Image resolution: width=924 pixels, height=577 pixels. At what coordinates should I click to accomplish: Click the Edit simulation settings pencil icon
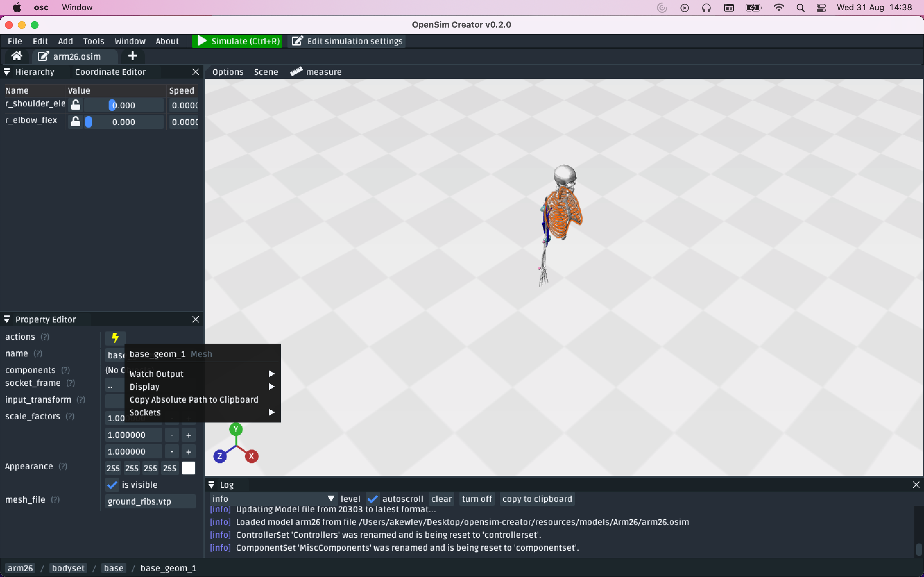(297, 41)
